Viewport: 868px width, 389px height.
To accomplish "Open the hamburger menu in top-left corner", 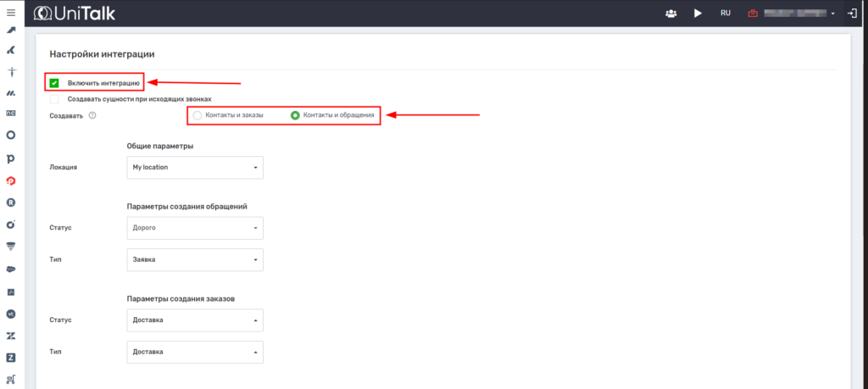I will tap(11, 13).
